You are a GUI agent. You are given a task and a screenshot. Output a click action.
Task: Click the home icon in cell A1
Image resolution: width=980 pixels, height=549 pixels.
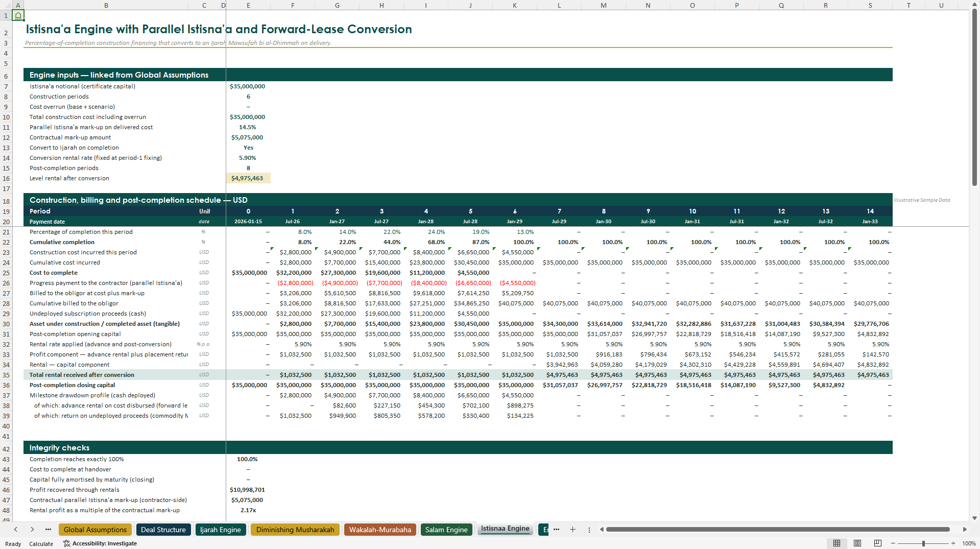(18, 15)
